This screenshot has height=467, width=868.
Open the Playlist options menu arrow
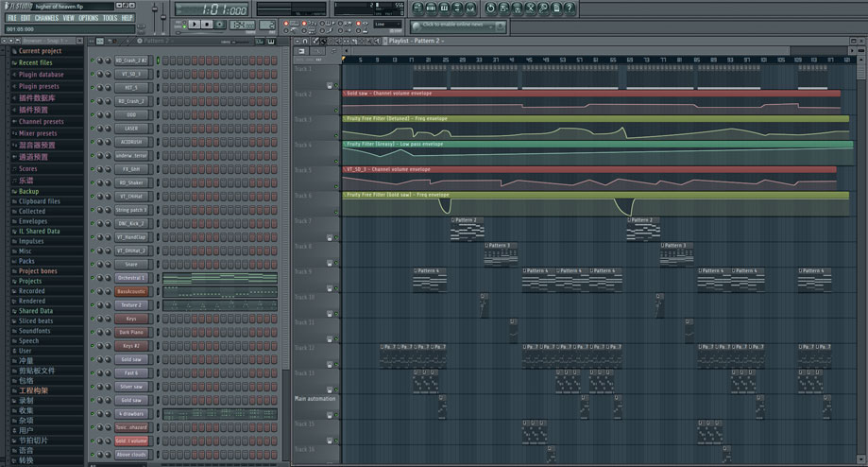coord(297,41)
